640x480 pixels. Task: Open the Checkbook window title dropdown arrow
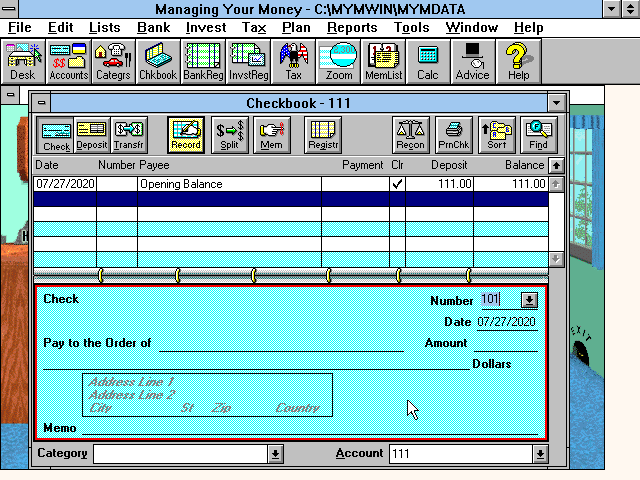556,103
